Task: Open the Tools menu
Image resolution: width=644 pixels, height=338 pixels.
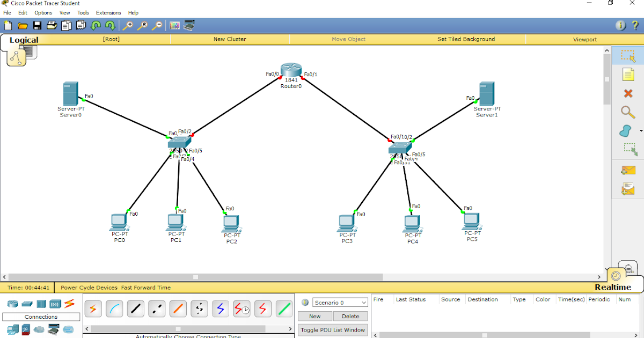Action: pyautogui.click(x=83, y=12)
